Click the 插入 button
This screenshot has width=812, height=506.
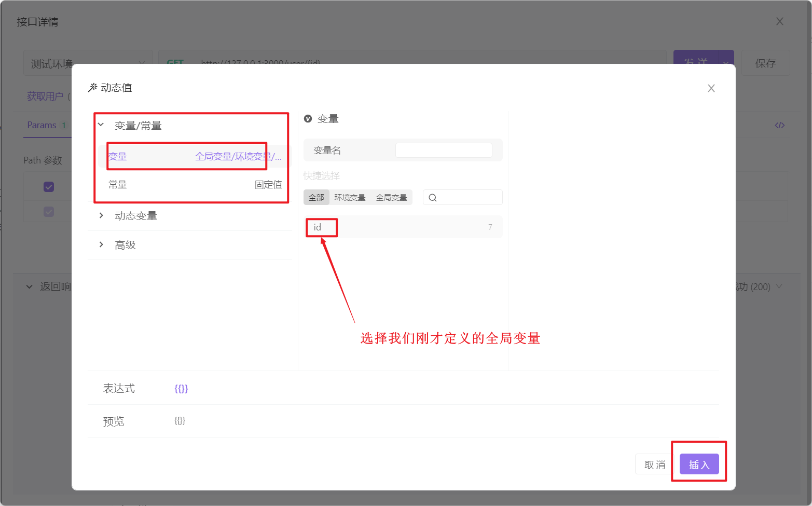click(699, 464)
